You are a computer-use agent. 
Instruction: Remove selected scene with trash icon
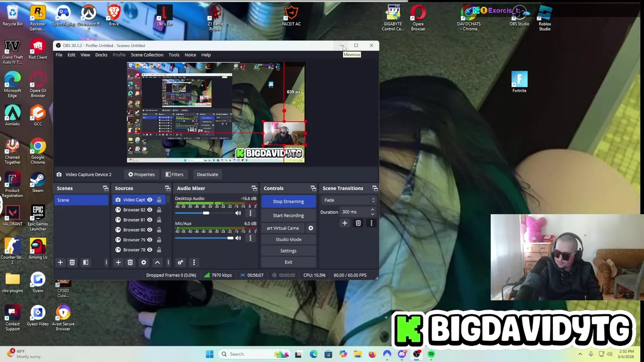[72, 262]
